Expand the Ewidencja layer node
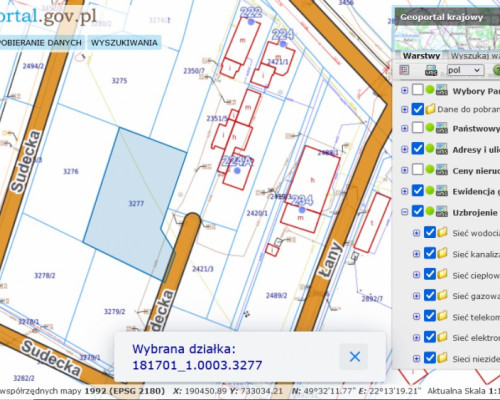This screenshot has height=400, width=500. tap(405, 191)
